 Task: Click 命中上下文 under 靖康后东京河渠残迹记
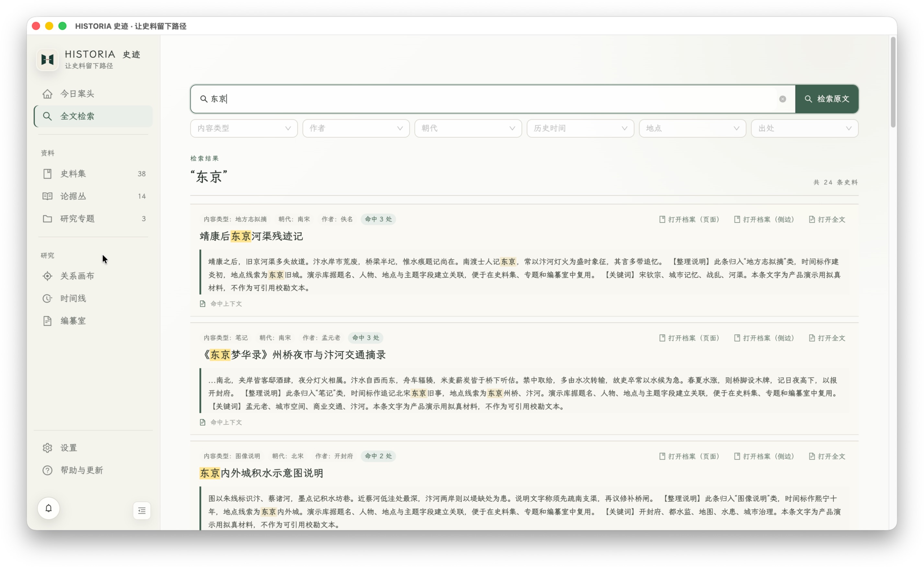221,304
